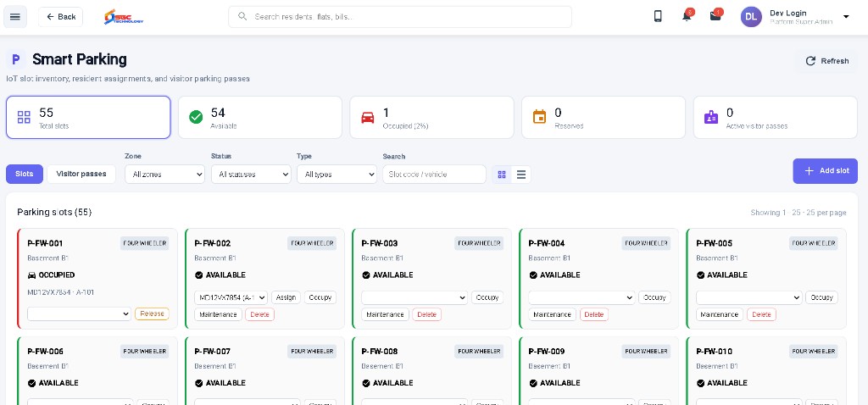Focus the global search residents field

coord(400,17)
